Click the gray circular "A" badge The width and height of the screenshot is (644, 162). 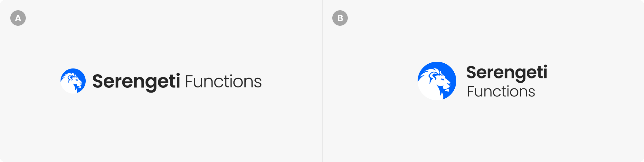(x=18, y=18)
